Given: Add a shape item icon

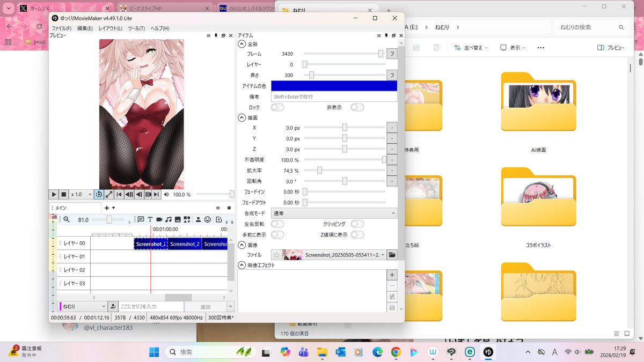Looking at the screenshot, I should coord(187,219).
